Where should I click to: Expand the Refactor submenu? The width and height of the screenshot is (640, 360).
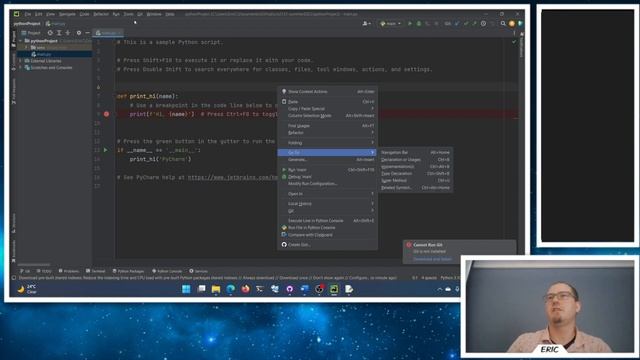click(x=327, y=133)
